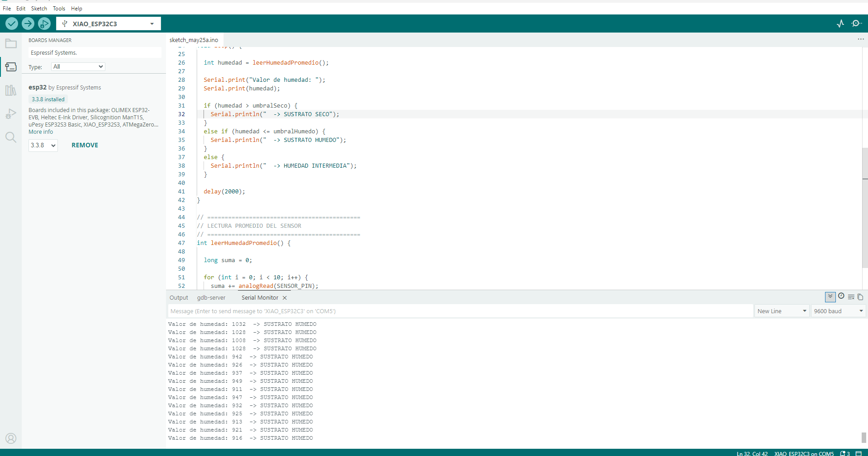Image resolution: width=868 pixels, height=456 pixels.
Task: Open the Edit menu
Action: coord(21,9)
